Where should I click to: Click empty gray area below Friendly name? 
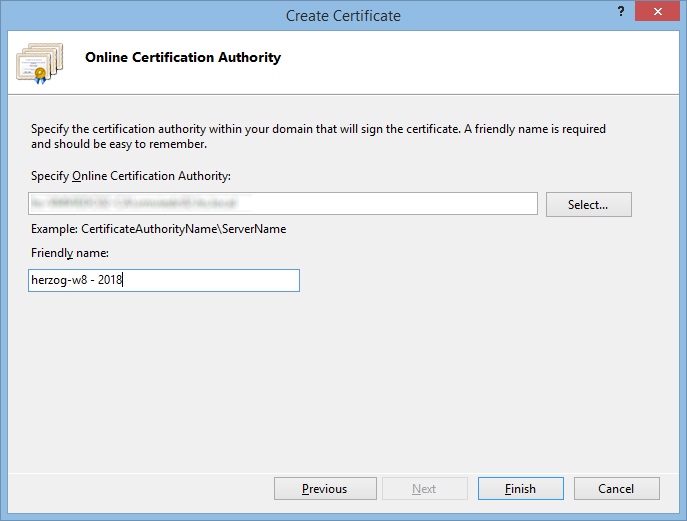pyautogui.click(x=340, y=380)
